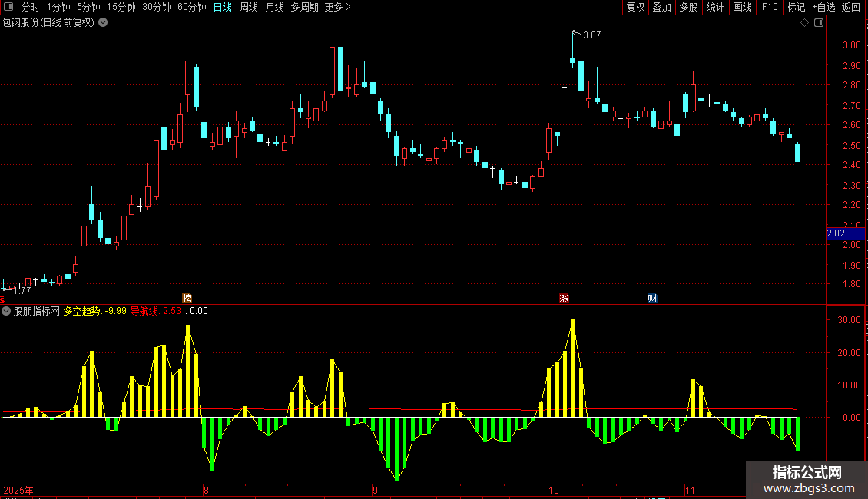The width and height of the screenshot is (868, 499).
Task: Click the 叠加 overlay button
Action: (x=662, y=7)
